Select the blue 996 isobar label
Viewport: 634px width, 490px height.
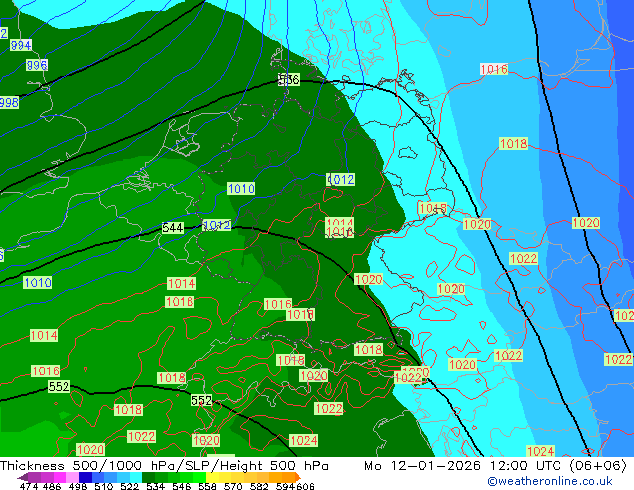37,65
